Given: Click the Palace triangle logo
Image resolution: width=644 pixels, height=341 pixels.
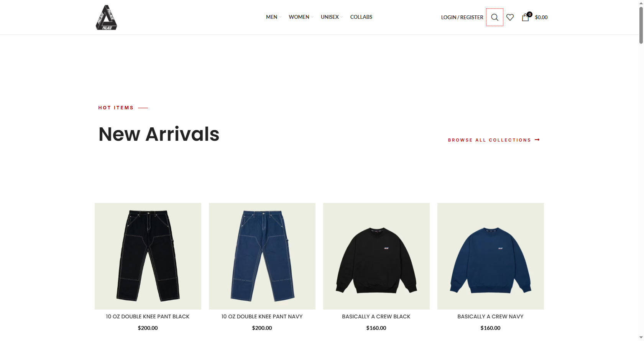Looking at the screenshot, I should coord(106,17).
